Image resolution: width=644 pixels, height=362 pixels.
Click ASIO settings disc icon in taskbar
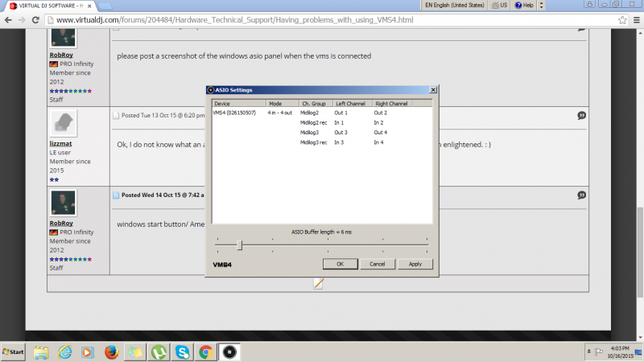(x=229, y=352)
